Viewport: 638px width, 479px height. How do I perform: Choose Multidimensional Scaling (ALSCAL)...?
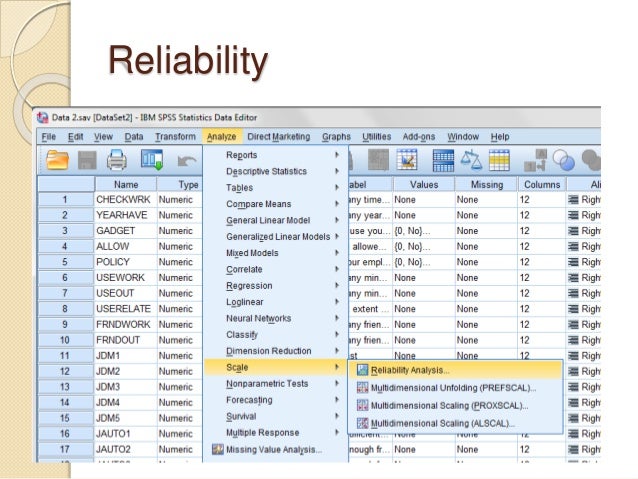click(455, 423)
